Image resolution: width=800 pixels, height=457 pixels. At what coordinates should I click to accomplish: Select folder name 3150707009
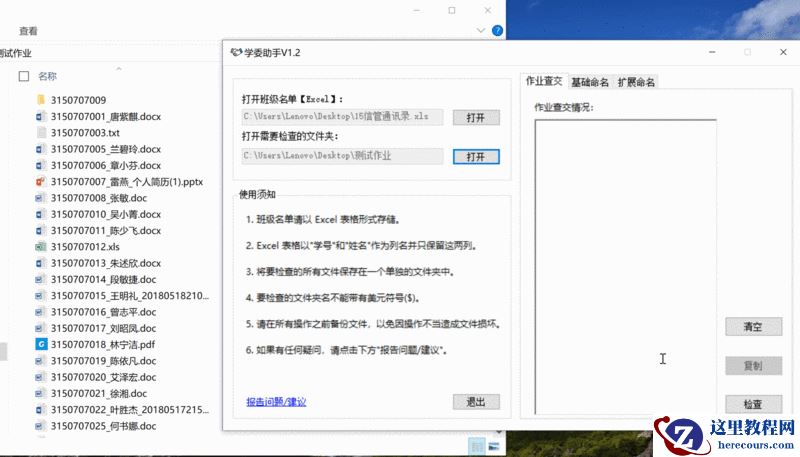[78, 100]
